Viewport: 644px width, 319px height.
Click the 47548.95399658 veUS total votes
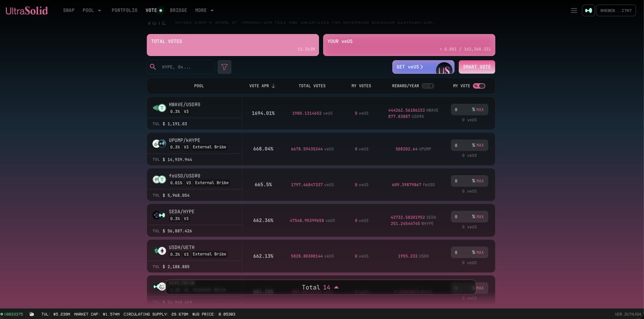[x=312, y=221]
